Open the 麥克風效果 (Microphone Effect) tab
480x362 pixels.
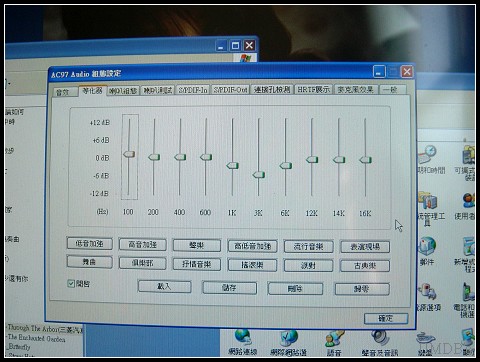tap(356, 89)
